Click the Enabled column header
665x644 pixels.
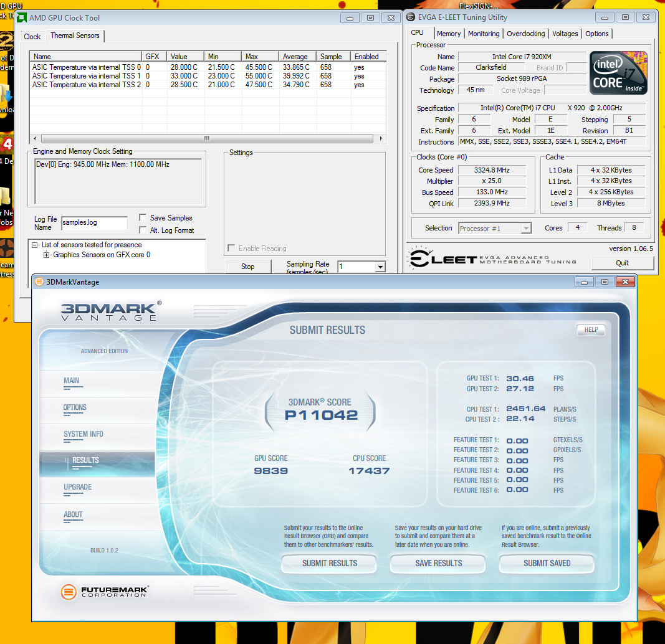(368, 56)
